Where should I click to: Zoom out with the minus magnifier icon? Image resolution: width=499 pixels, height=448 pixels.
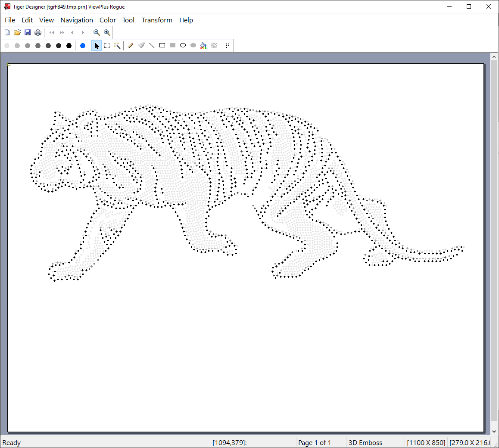point(97,33)
